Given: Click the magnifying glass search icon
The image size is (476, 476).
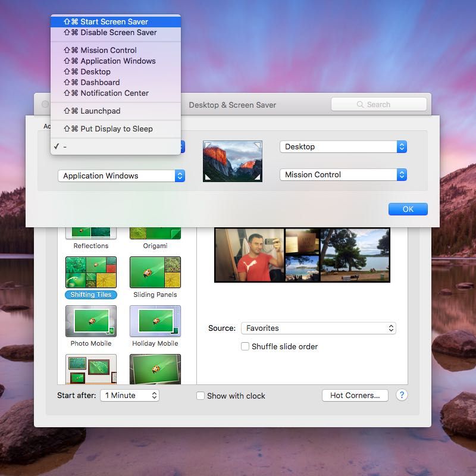Looking at the screenshot, I should tap(360, 105).
